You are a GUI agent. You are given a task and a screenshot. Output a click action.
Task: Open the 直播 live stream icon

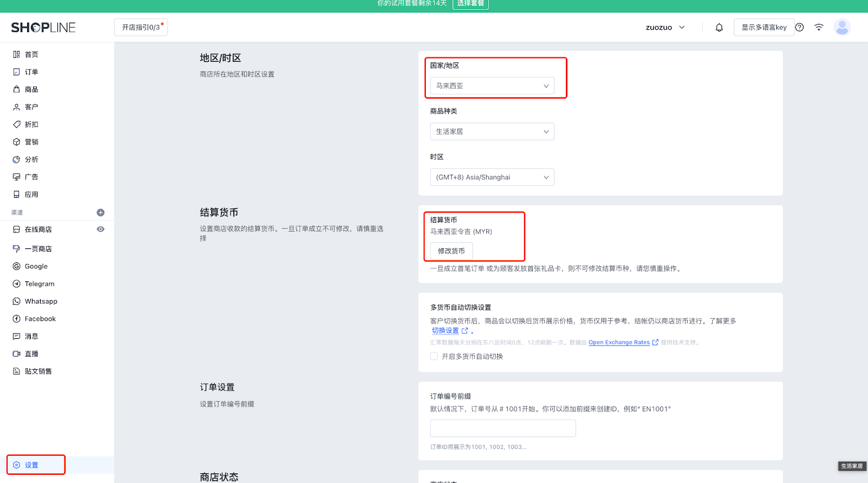[17, 353]
